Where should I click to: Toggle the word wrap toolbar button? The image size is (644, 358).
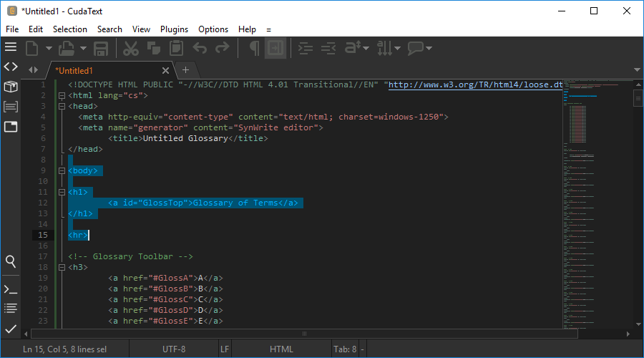[x=275, y=49]
